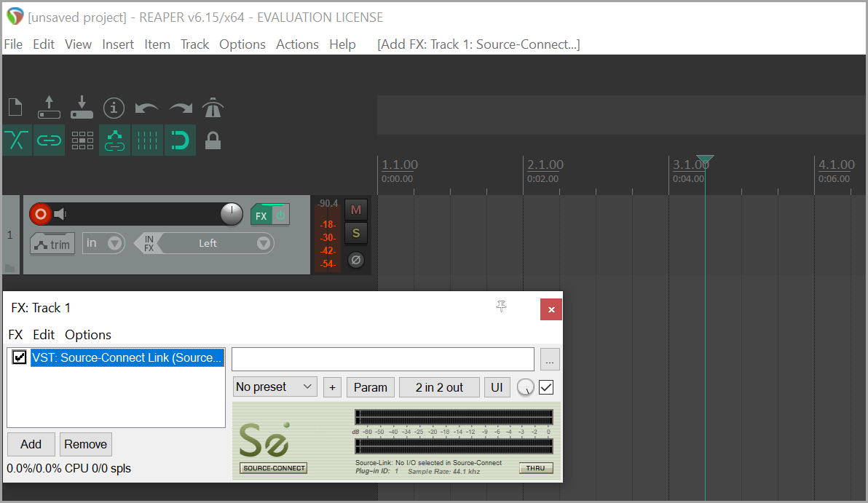This screenshot has height=503, width=868.
Task: Click the Track 1 volume knob
Action: 231,214
